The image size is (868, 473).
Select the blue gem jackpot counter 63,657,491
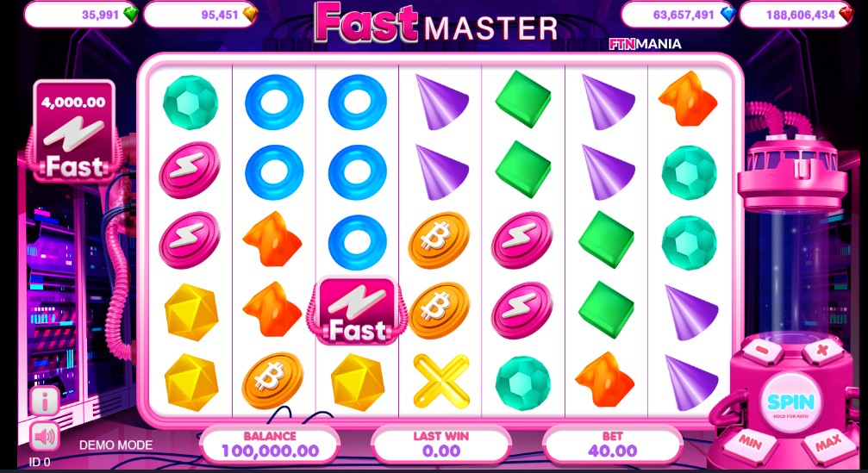[x=678, y=15]
